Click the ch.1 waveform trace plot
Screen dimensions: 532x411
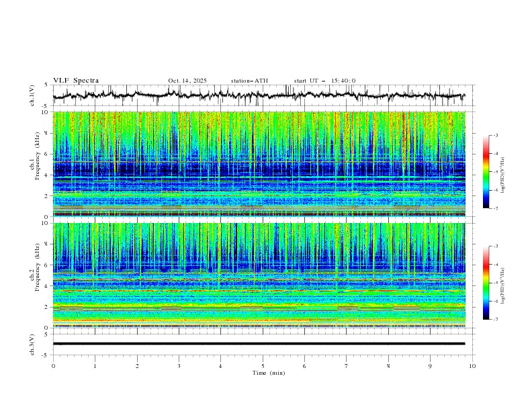click(259, 95)
